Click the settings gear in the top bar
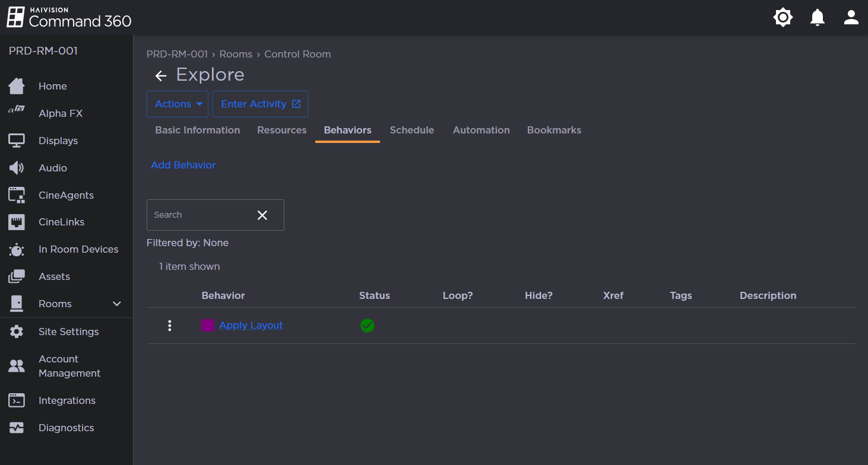The image size is (868, 465). tap(783, 17)
